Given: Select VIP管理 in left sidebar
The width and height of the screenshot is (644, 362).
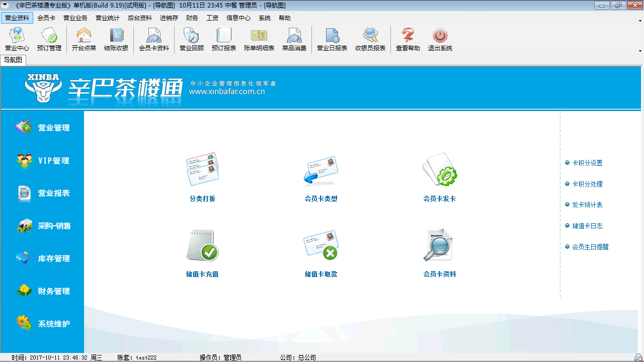Looking at the screenshot, I should (42, 161).
